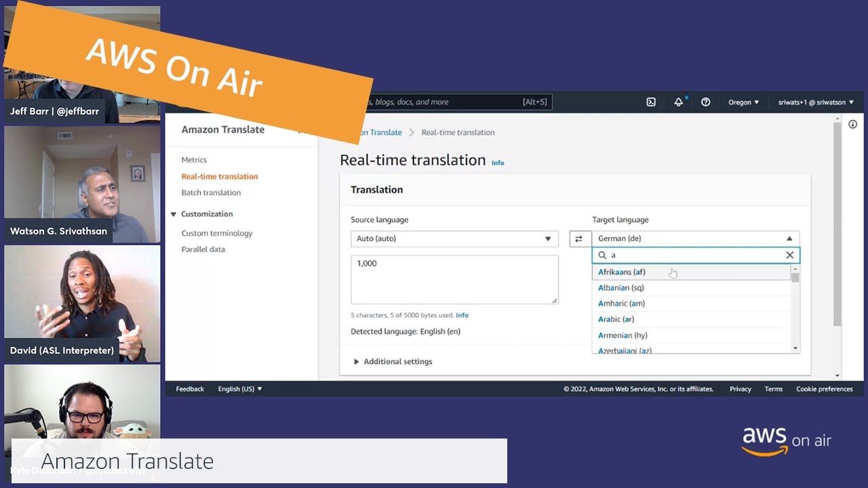The height and width of the screenshot is (488, 868).
Task: Select Real-time translation in sidebar
Action: pyautogui.click(x=220, y=176)
